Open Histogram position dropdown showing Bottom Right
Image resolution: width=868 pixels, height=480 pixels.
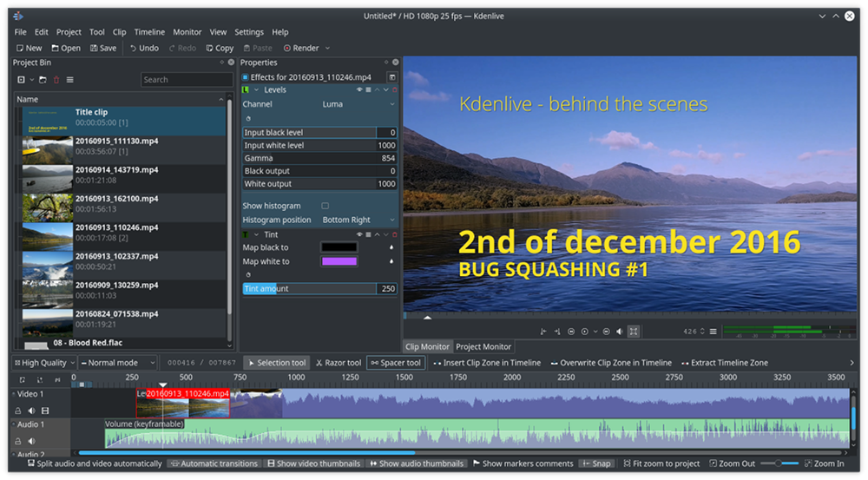(x=358, y=220)
